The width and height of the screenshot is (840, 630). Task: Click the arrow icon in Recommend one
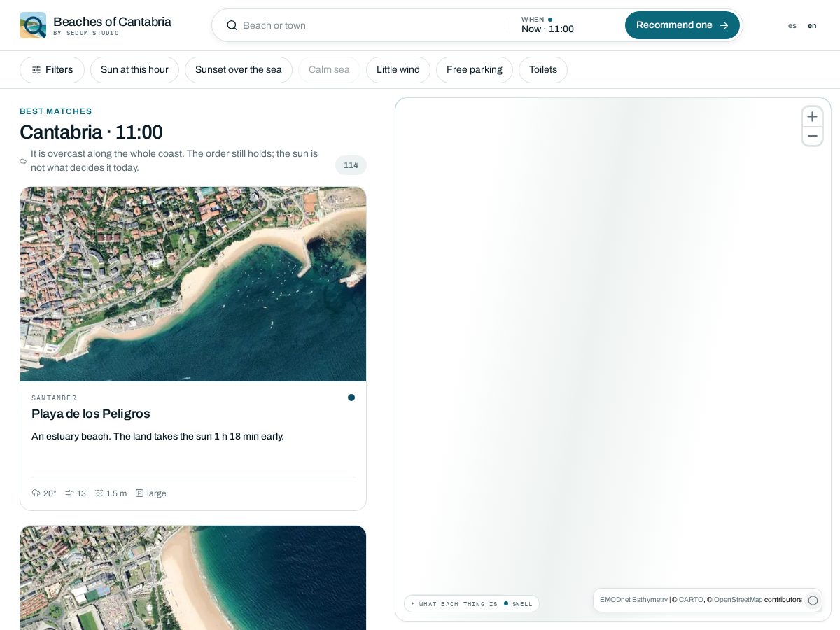tap(724, 25)
